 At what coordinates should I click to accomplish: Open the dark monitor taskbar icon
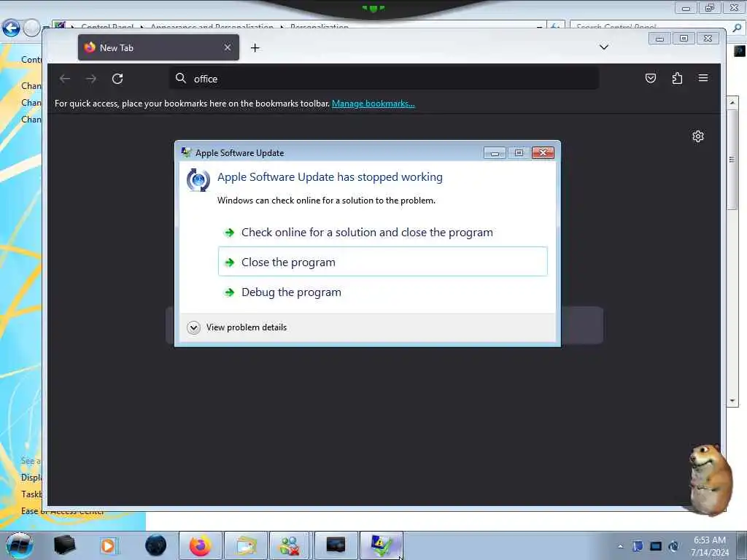336,545
